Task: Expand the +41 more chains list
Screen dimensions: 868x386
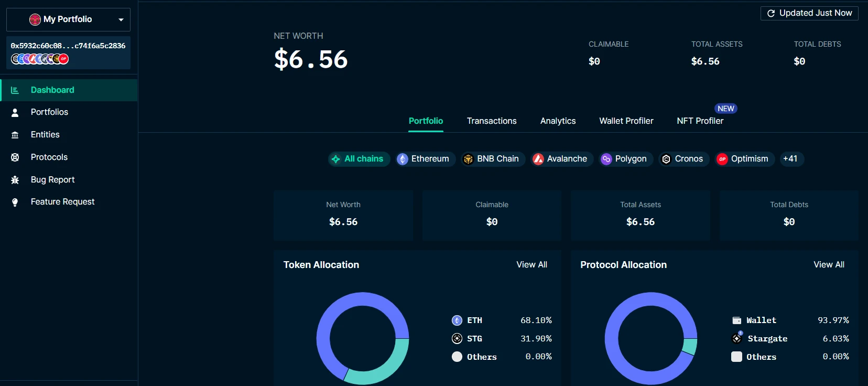Action: click(x=790, y=159)
